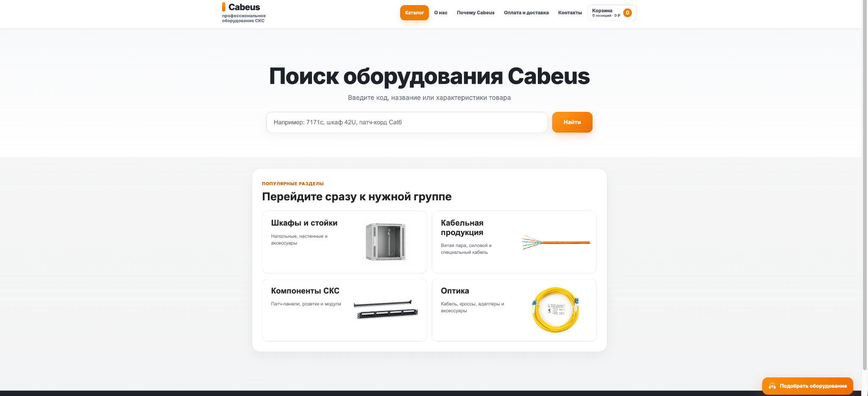This screenshot has height=396, width=868.
Task: Click the page vertical scrollbar
Action: coord(865,185)
